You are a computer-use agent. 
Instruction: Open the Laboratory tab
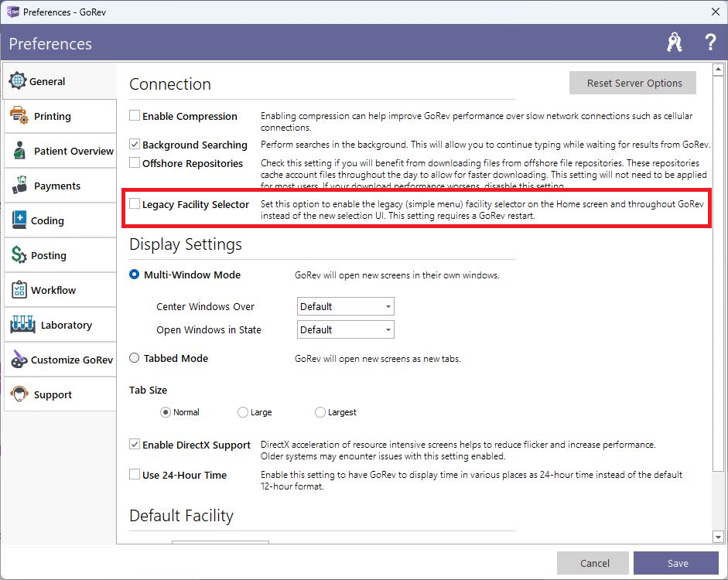coord(60,324)
